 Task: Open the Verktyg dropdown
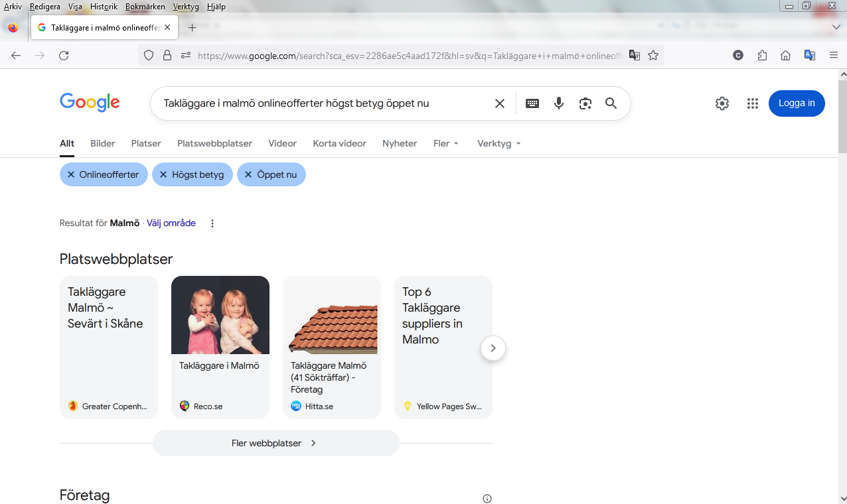pyautogui.click(x=499, y=143)
